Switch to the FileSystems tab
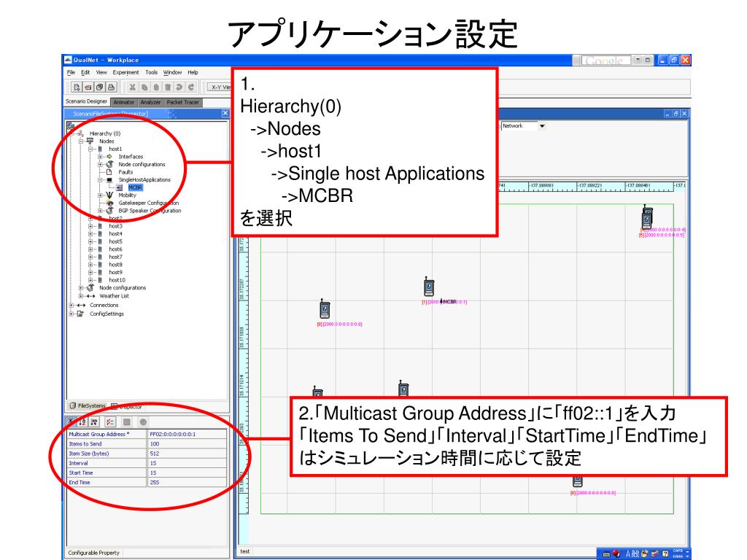The image size is (747, 560). click(x=88, y=405)
